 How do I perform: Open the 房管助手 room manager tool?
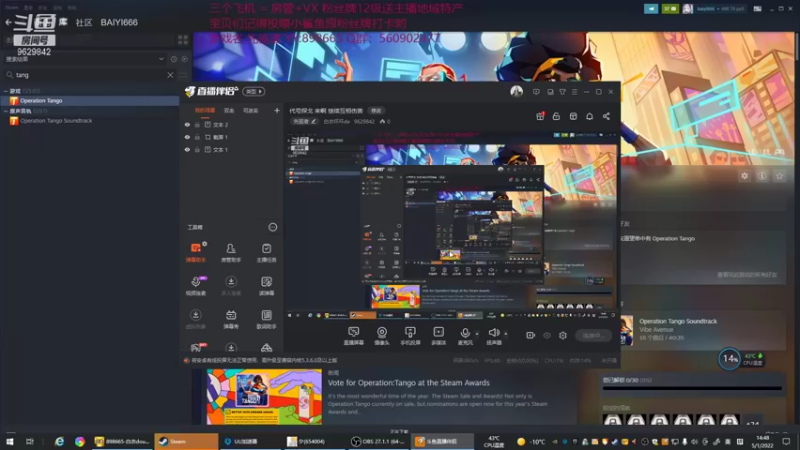(x=231, y=253)
